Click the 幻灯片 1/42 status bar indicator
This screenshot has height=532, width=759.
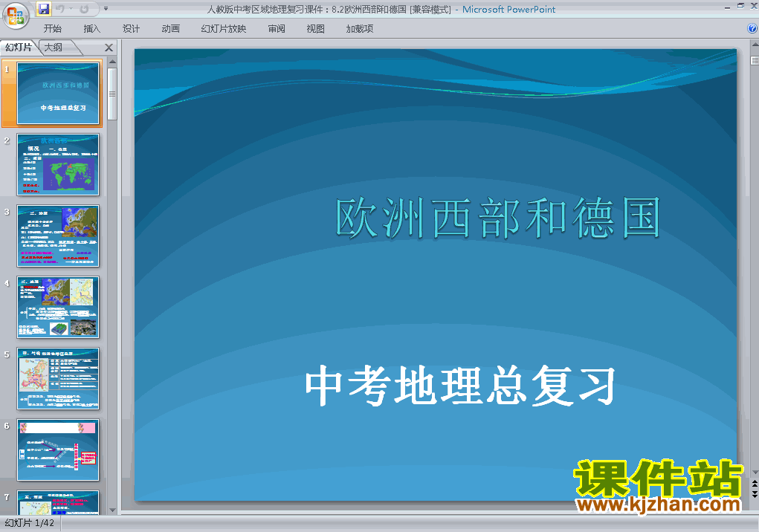(30, 523)
